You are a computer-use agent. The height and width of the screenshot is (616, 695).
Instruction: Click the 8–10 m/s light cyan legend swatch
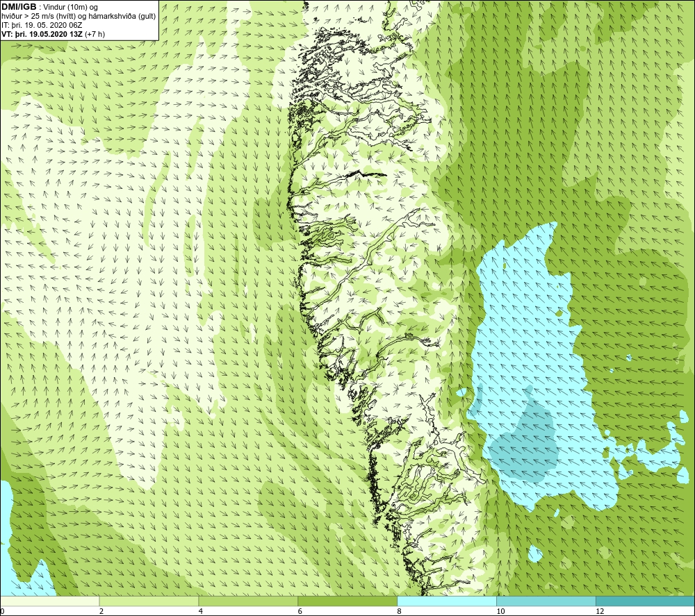click(x=447, y=601)
